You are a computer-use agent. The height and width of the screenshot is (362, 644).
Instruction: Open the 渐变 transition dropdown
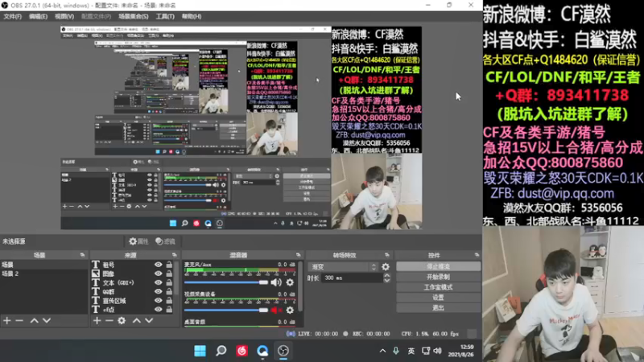pyautogui.click(x=343, y=267)
